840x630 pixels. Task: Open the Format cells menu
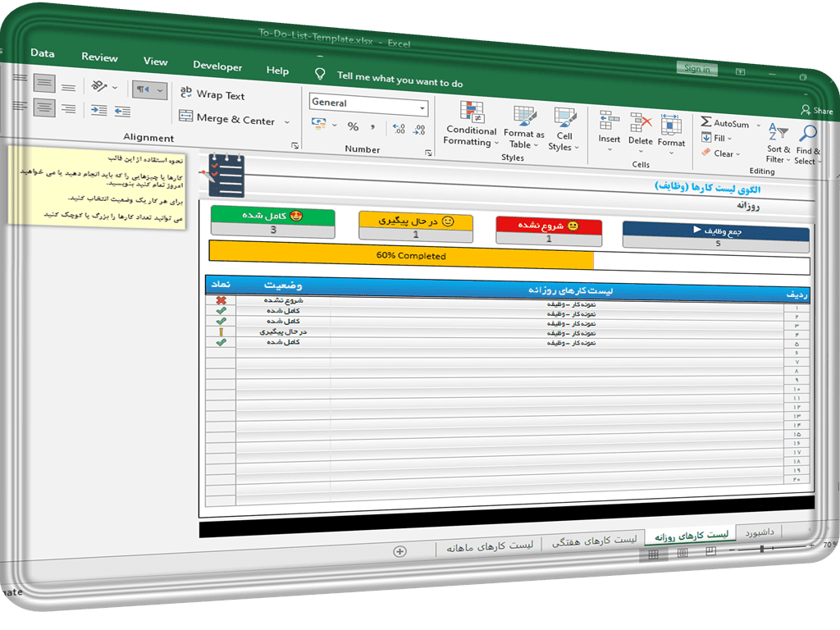pyautogui.click(x=671, y=134)
